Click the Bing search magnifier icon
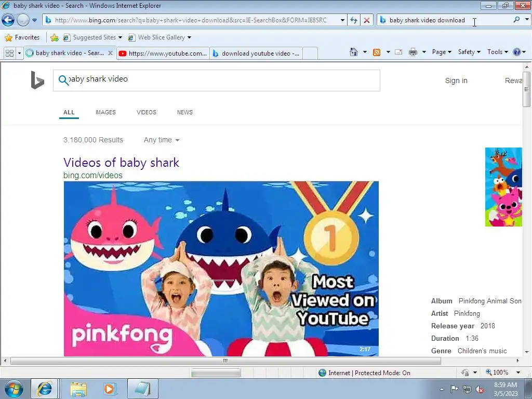The height and width of the screenshot is (399, 532). (x=63, y=80)
